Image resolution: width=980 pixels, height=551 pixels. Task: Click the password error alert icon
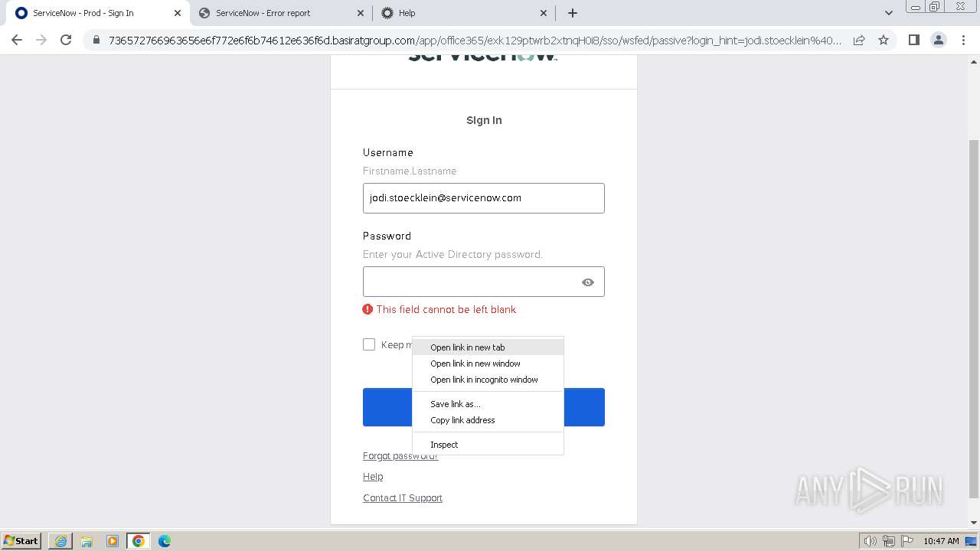(368, 309)
